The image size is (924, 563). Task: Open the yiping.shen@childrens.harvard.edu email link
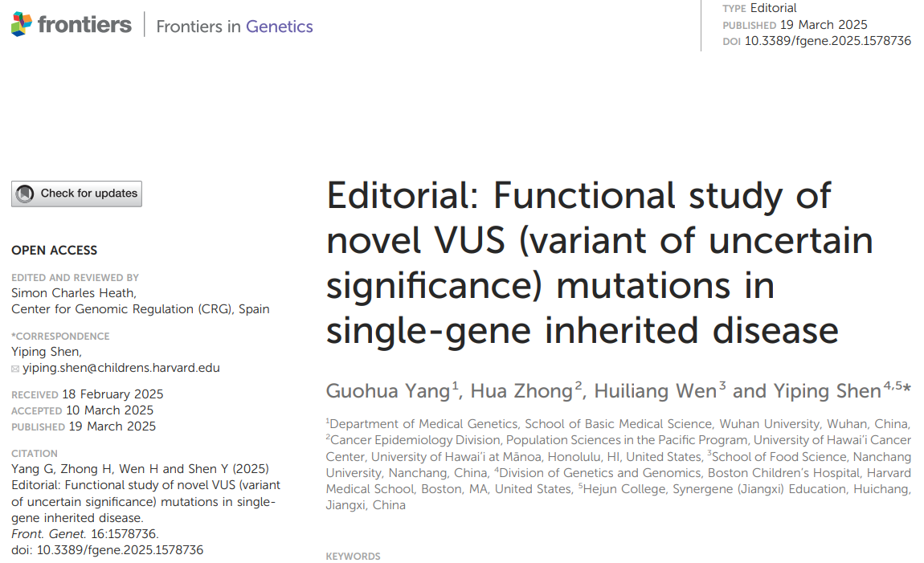[x=121, y=368]
